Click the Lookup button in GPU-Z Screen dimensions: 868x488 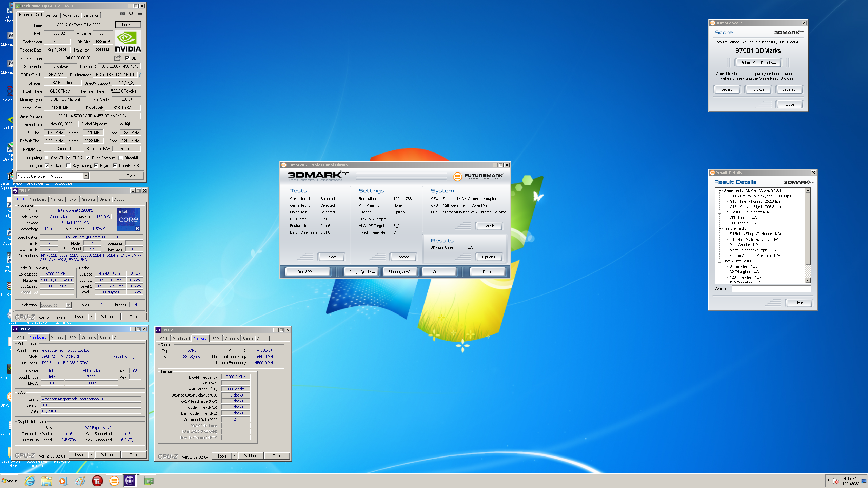128,25
